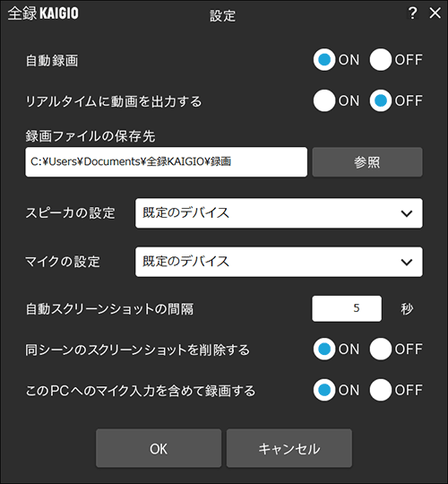Click the 全録 KAIGIO logo
This screenshot has width=448, height=484.
click(x=43, y=13)
